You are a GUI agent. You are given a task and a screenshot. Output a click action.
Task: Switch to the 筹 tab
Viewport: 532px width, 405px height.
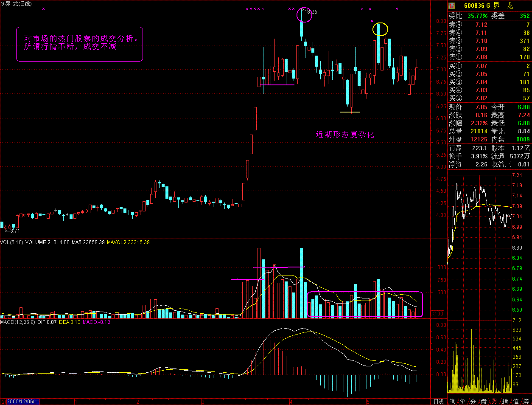(526, 401)
